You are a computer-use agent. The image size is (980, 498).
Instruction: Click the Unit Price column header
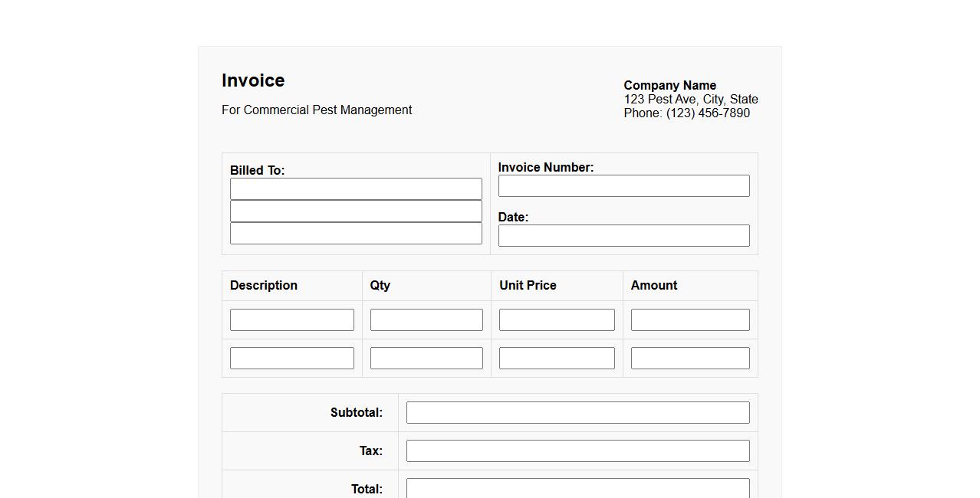click(528, 285)
